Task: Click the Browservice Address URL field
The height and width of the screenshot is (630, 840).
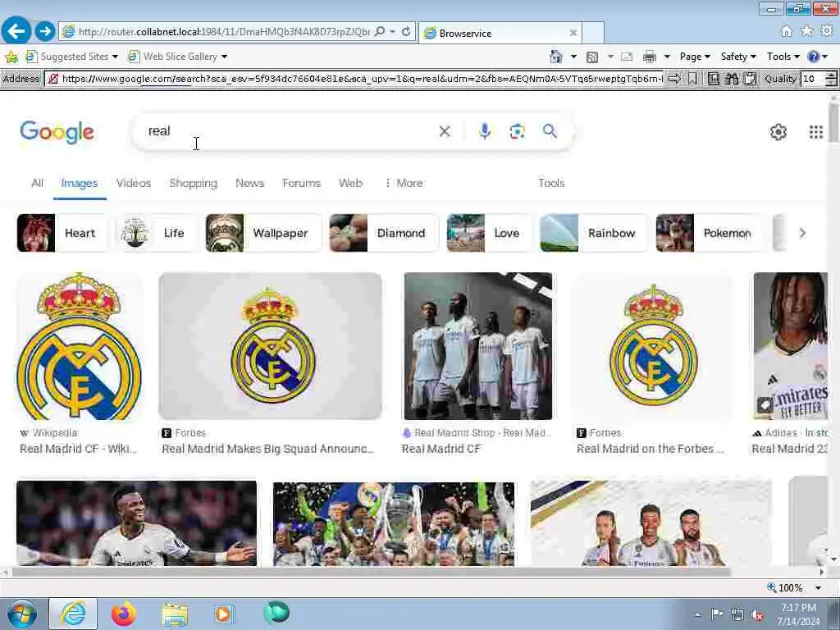Action: pyautogui.click(x=354, y=80)
